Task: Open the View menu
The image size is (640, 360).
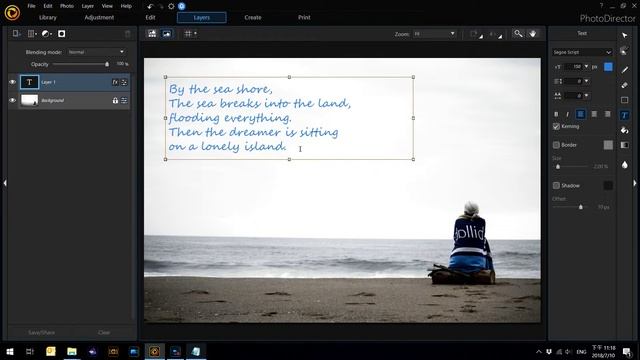Action: pyautogui.click(x=107, y=6)
